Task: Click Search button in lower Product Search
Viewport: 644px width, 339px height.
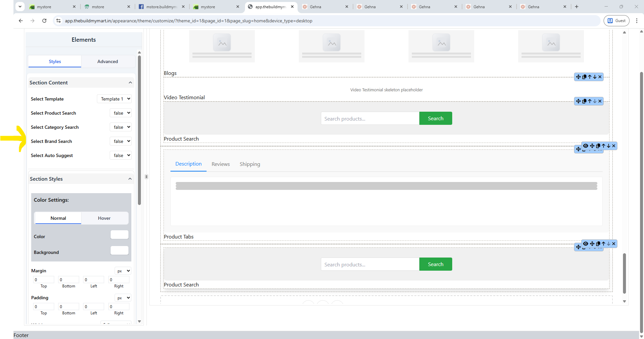Action: 436,264
